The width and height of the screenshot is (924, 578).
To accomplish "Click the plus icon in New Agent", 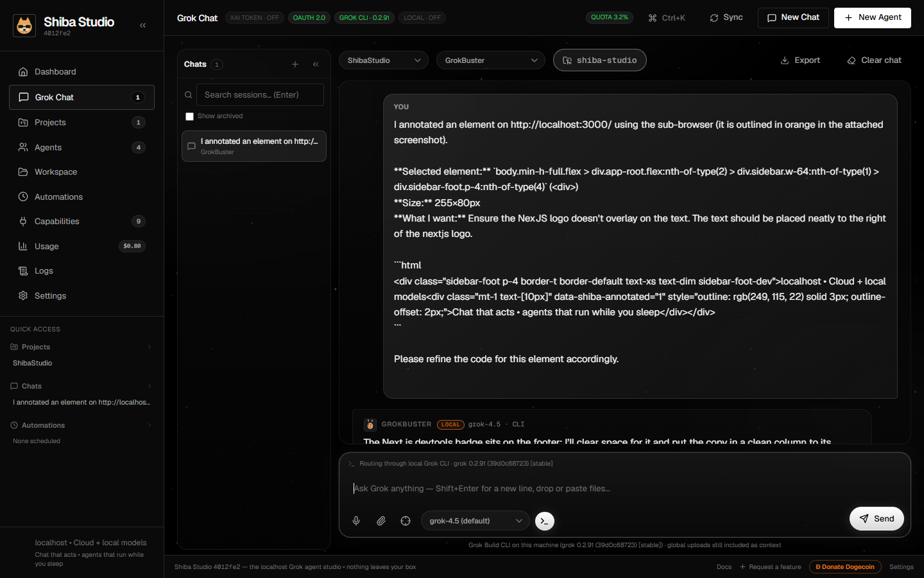I will (x=848, y=18).
